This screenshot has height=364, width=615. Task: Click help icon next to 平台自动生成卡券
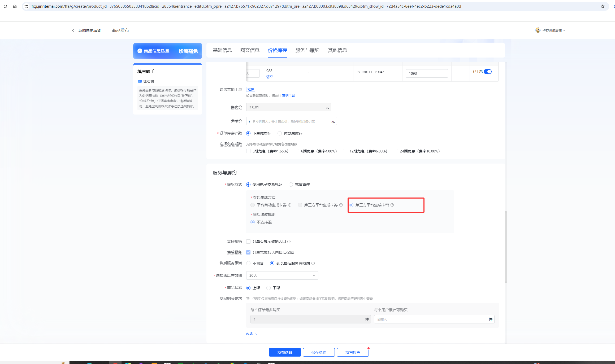(290, 205)
